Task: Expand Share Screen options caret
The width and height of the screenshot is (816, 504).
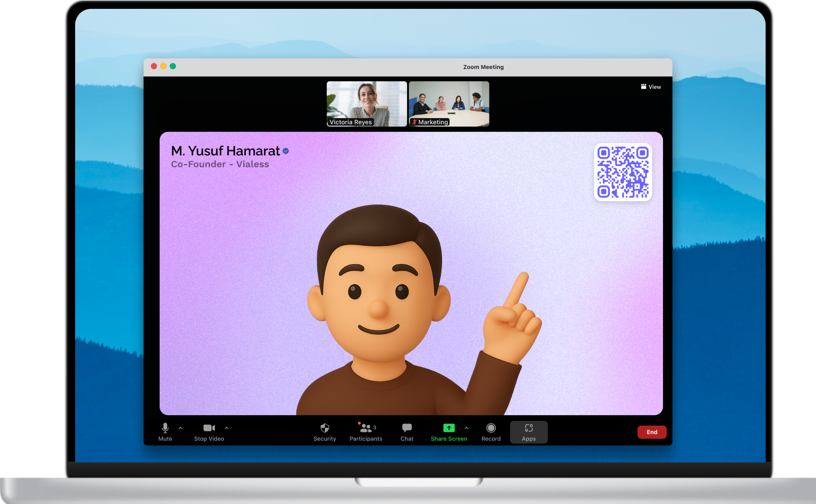Action: pos(466,428)
